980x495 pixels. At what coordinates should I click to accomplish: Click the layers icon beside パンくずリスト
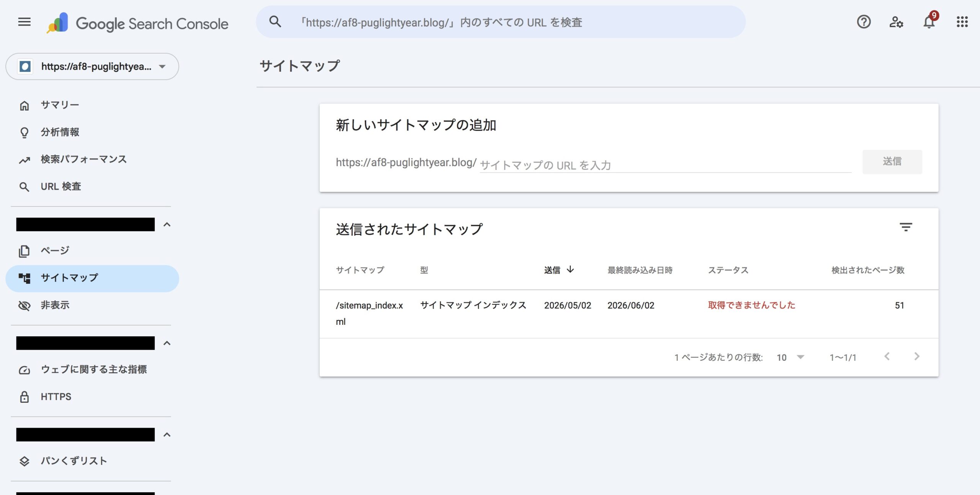[24, 461]
